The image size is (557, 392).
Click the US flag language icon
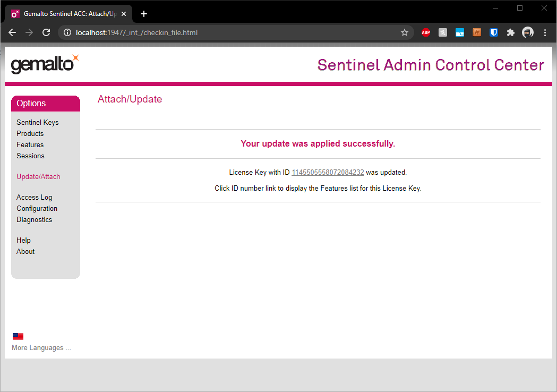coord(18,336)
